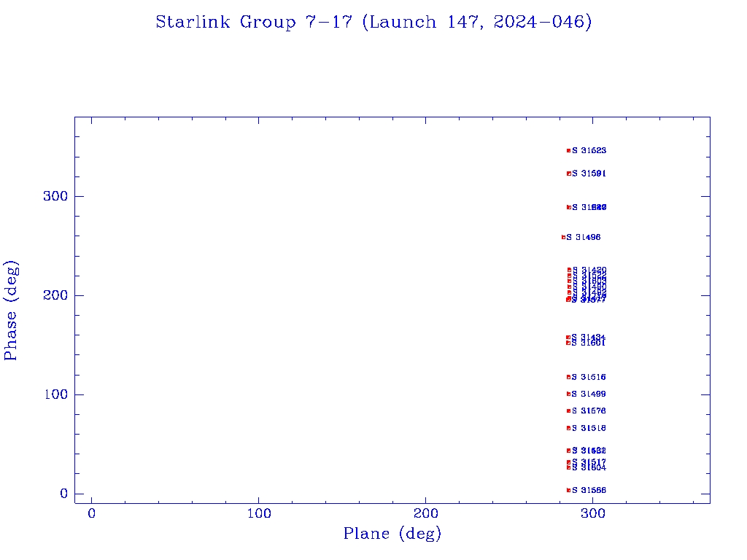Click the red data marker beside S 31623
Viewport: 747px width, 560px height.
pos(568,150)
